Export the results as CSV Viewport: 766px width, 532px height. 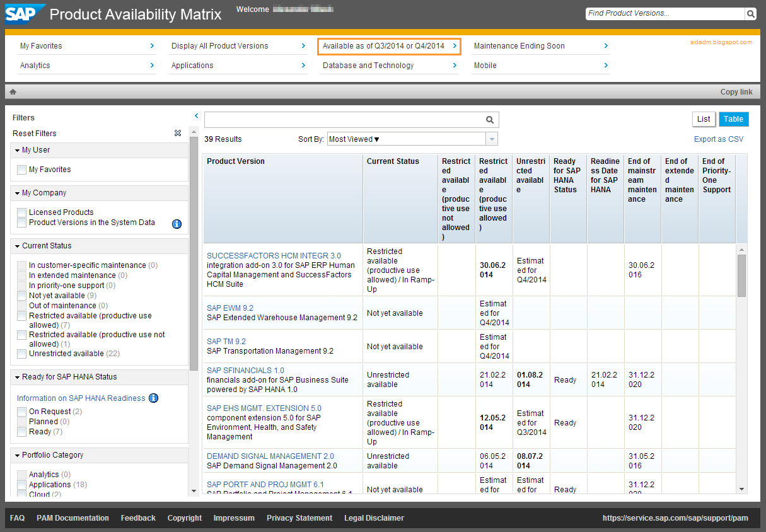click(x=718, y=139)
